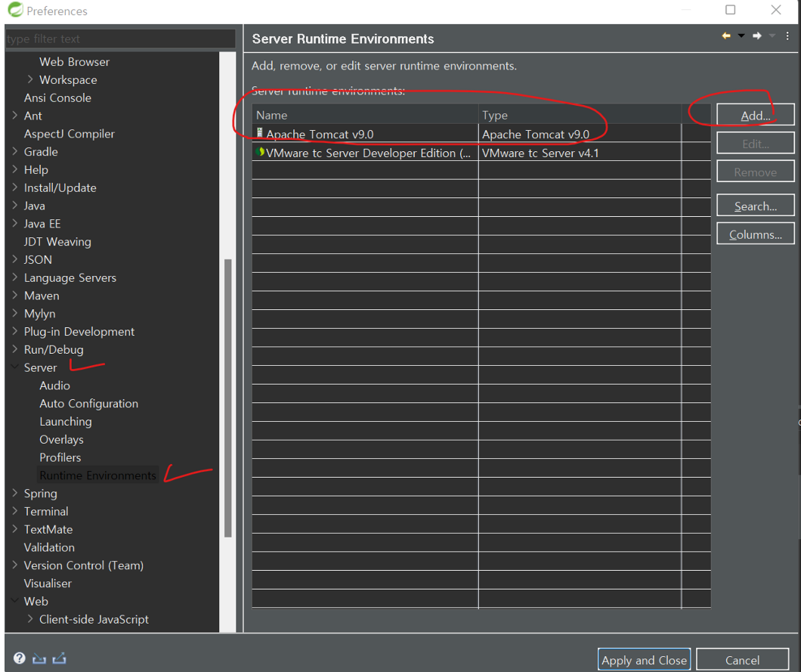The width and height of the screenshot is (801, 672).
Task: Expand the Spring tree node
Action: [x=15, y=493]
